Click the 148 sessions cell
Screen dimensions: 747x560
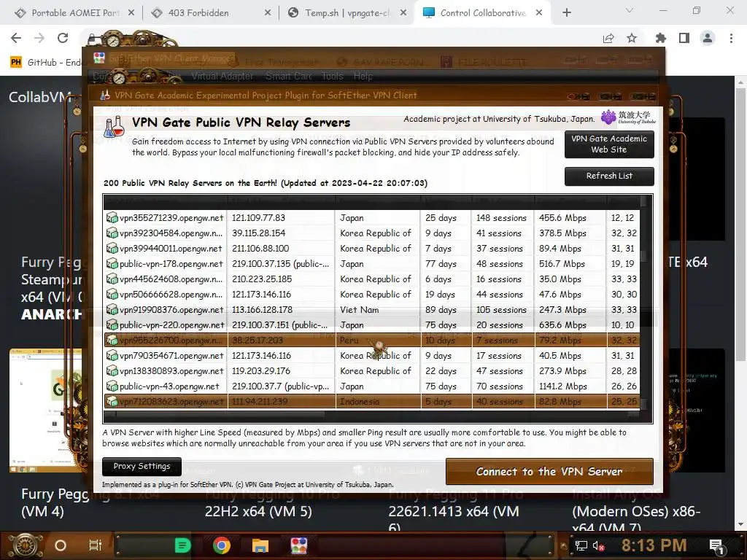click(x=501, y=217)
